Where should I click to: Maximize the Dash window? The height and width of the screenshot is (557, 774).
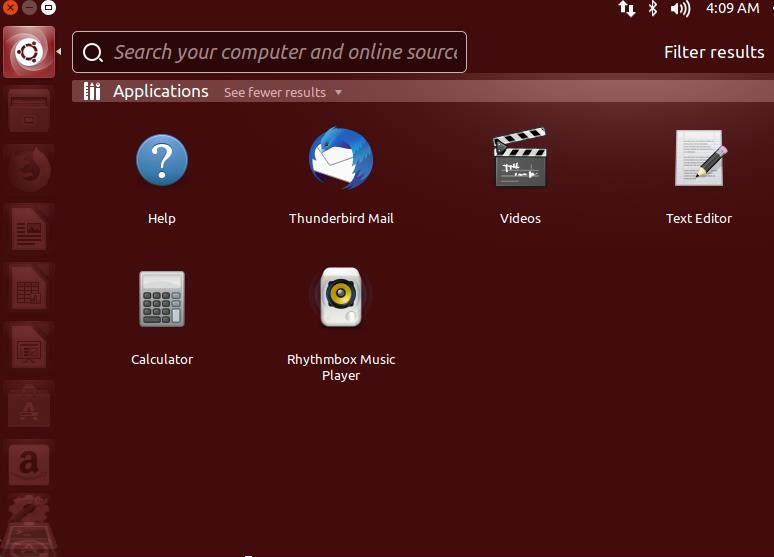(48, 7)
